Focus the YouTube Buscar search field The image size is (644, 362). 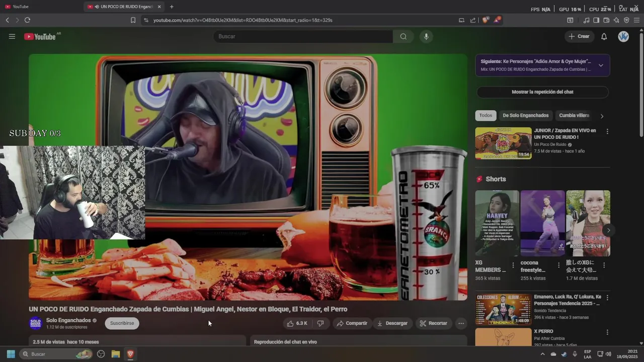coord(303,36)
